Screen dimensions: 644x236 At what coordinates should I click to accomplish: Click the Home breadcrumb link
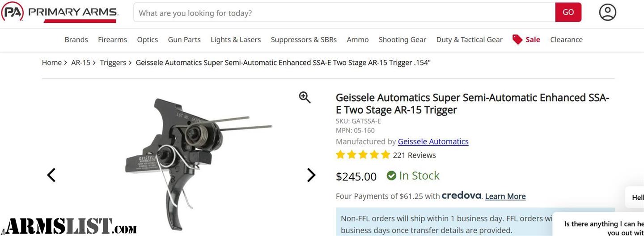51,63
